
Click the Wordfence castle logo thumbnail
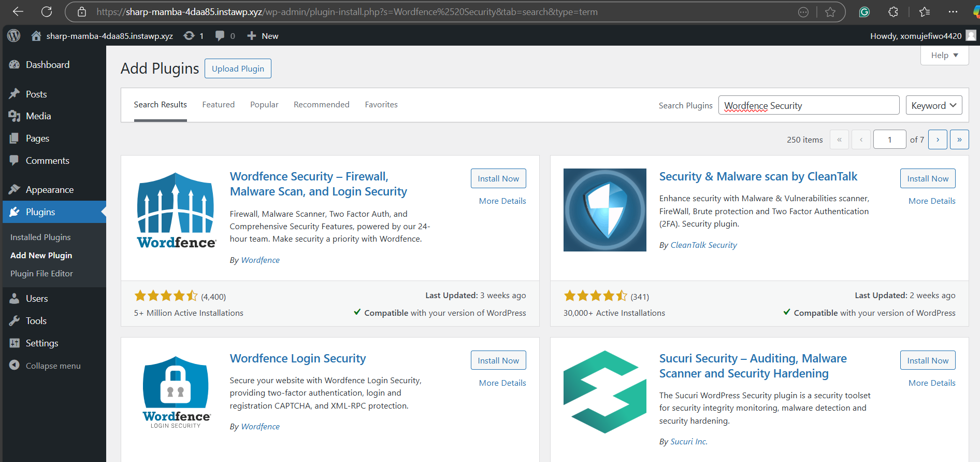tap(176, 210)
